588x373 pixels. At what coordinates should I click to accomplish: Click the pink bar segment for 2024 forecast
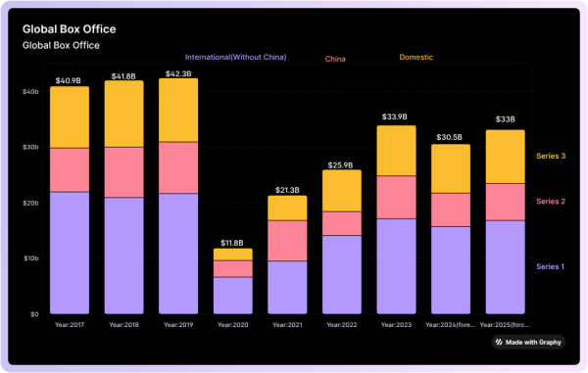pos(451,210)
